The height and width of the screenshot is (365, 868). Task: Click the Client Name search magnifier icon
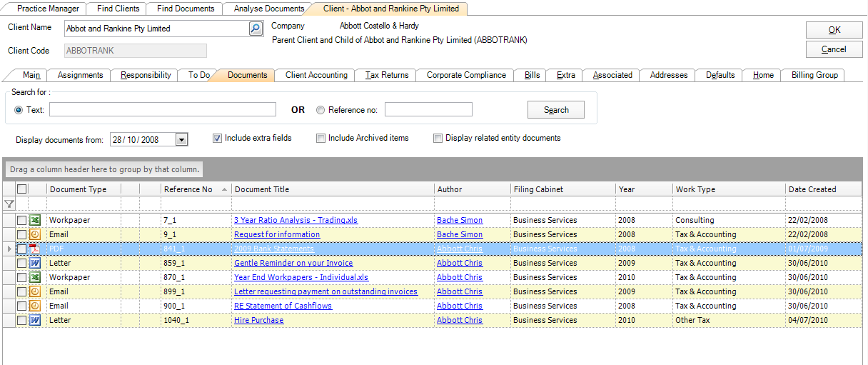click(256, 29)
